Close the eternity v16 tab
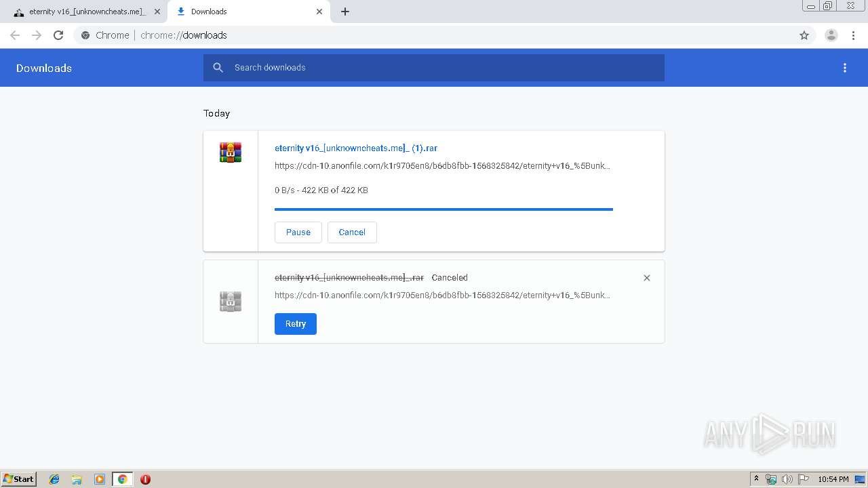868x488 pixels. [157, 12]
